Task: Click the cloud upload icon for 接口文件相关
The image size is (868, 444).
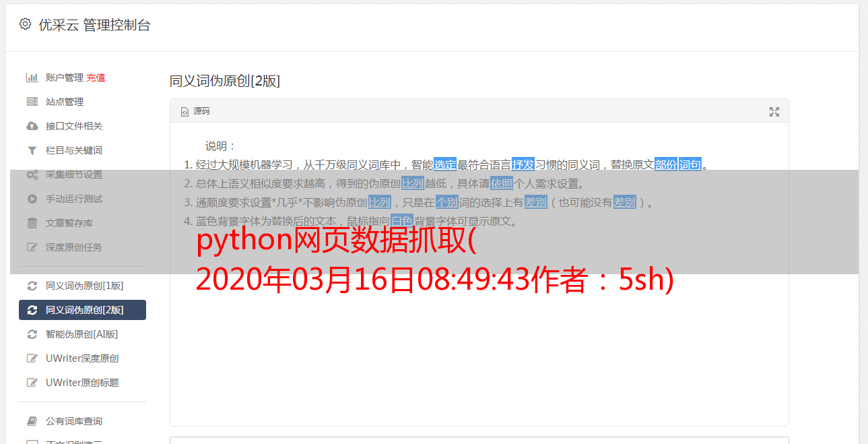Action: click(x=32, y=126)
